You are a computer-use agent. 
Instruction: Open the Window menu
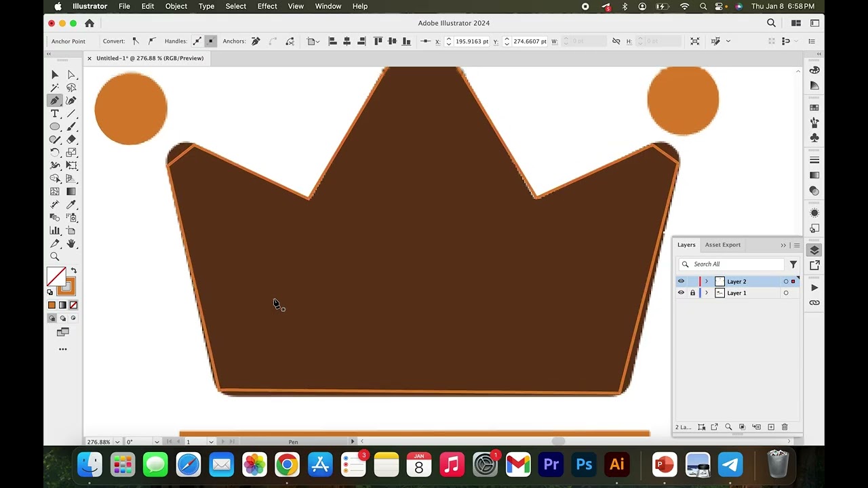(x=328, y=6)
